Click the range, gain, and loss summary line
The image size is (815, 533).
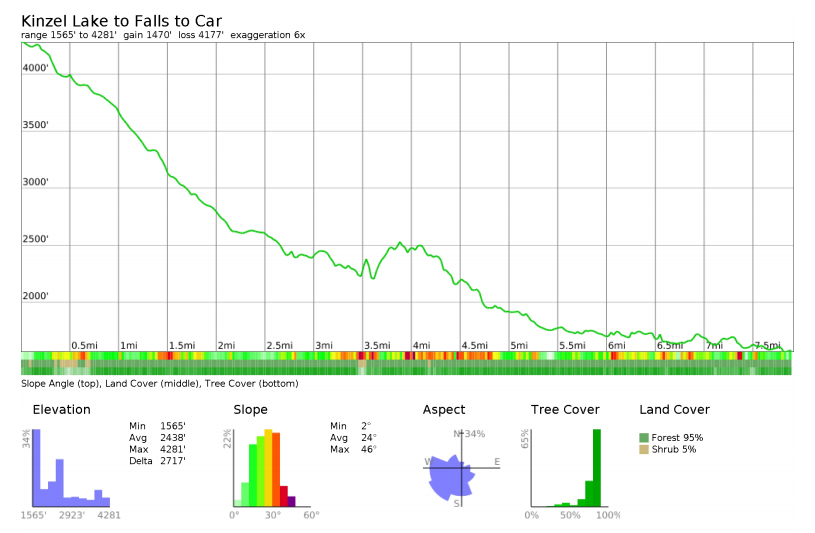click(x=163, y=35)
